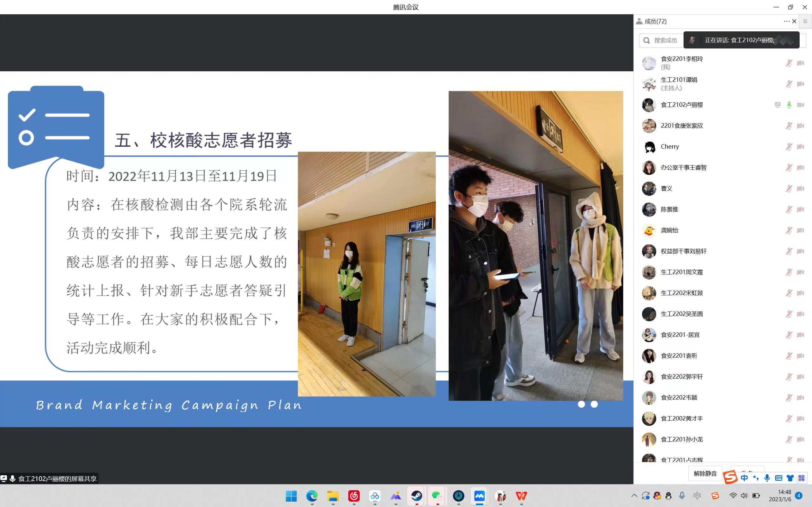Click 食工2102卢丽樱的屏幕共享 label at bottom left

tap(57, 478)
